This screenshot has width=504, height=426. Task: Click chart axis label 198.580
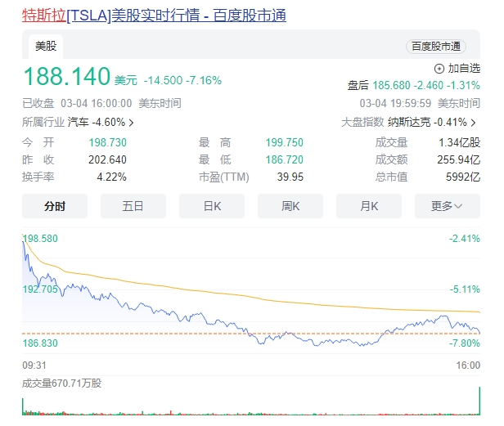tap(41, 239)
